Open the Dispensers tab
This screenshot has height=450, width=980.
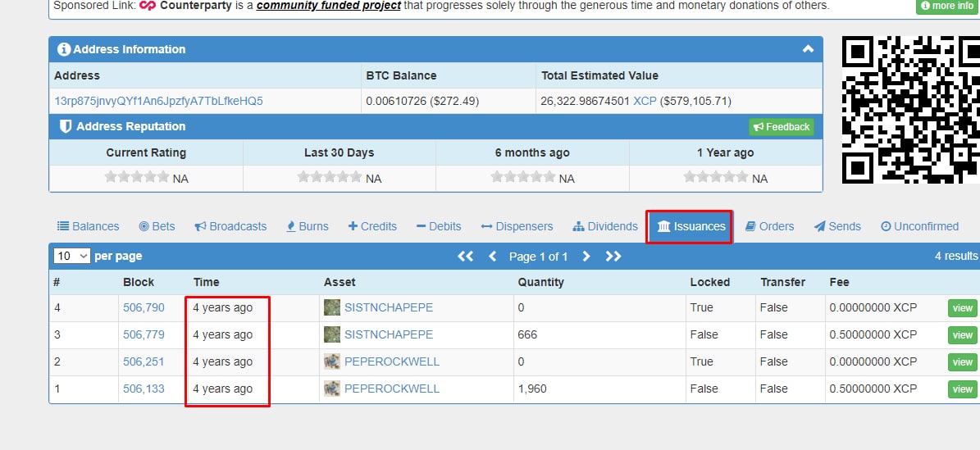[517, 226]
